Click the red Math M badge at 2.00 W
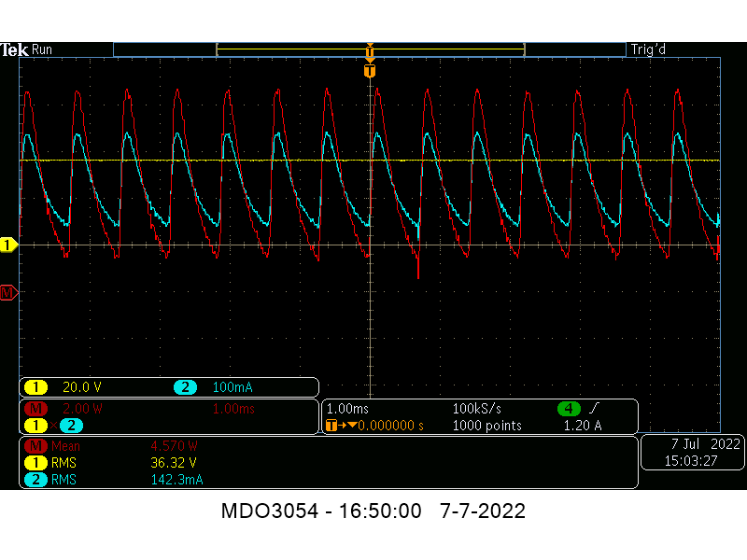747x560 pixels. pyautogui.click(x=36, y=410)
